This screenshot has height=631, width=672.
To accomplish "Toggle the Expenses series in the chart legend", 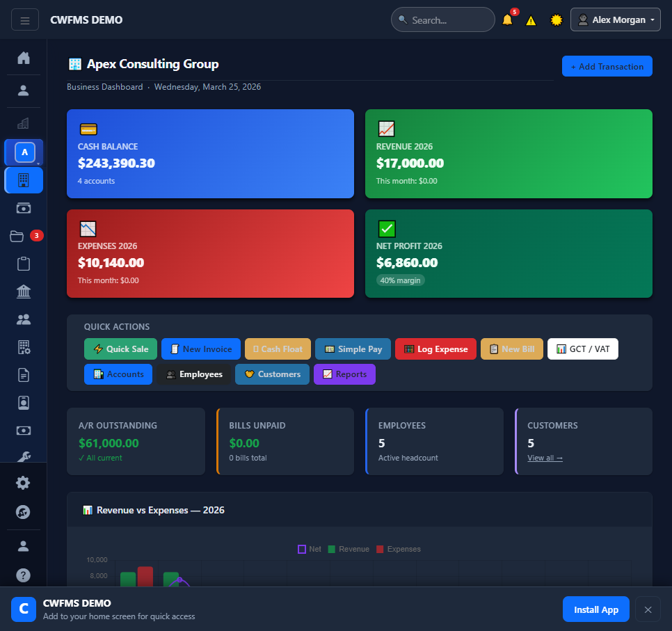I will 398,549.
